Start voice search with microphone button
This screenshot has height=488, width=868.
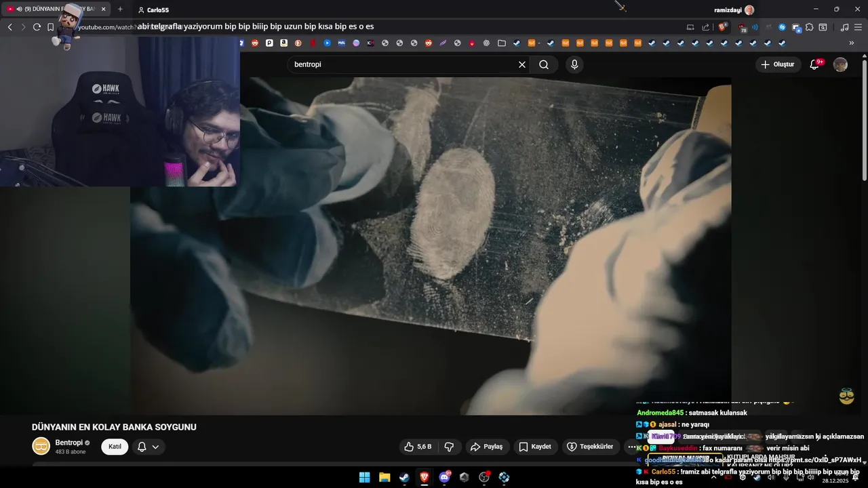(574, 64)
